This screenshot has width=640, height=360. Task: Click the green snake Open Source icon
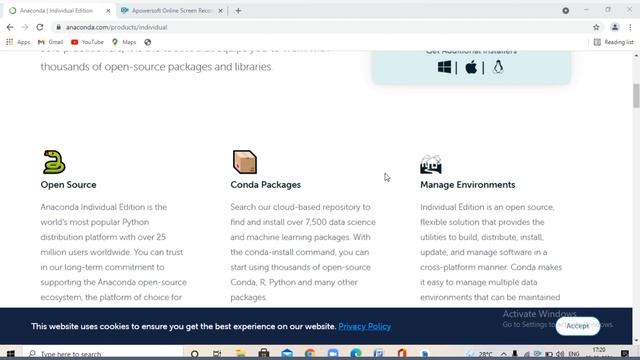(x=54, y=162)
